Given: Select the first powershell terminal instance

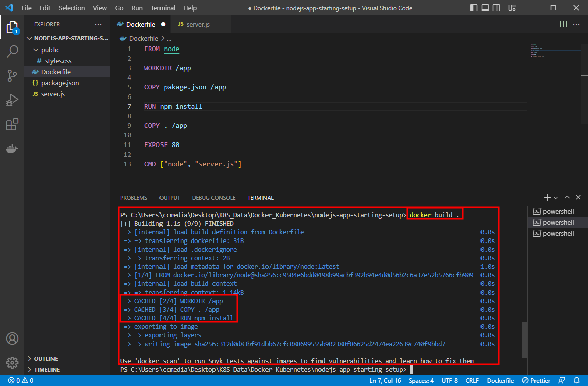Looking at the screenshot, I should (x=558, y=211).
